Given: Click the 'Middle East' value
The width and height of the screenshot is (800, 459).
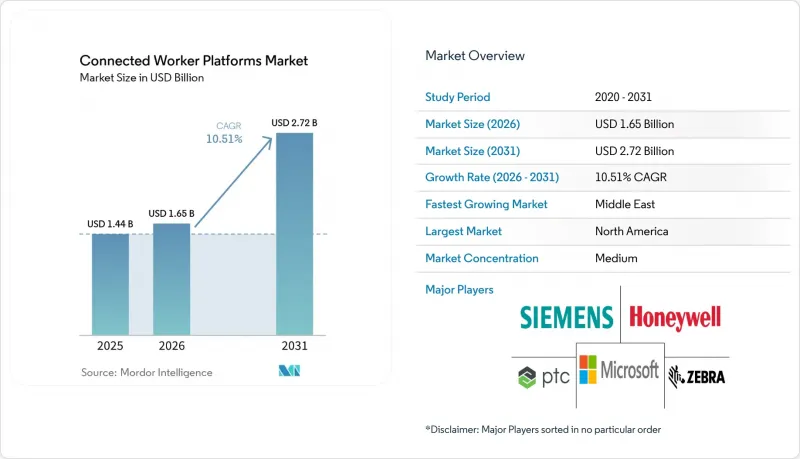Looking at the screenshot, I should [624, 204].
